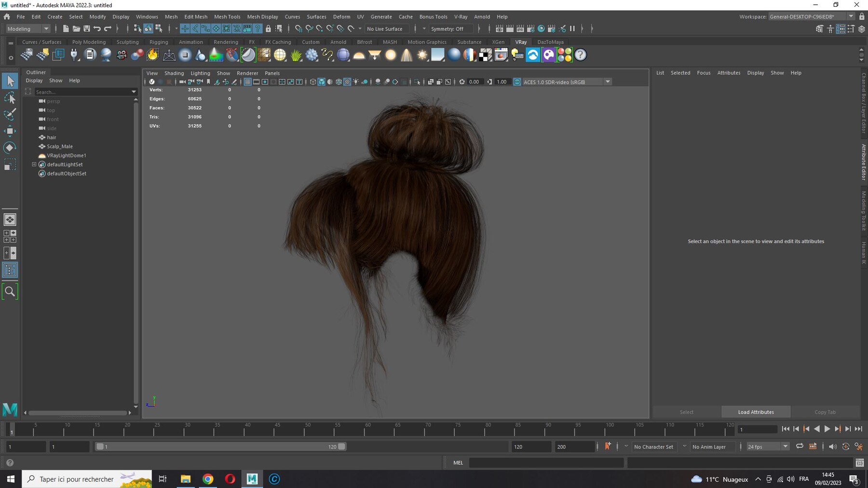The image size is (868, 488).
Task: Activate the Paint Selection tool
Action: (10, 115)
